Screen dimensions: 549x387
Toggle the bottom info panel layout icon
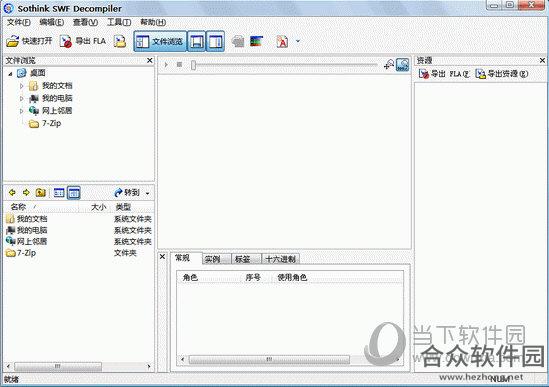tap(196, 42)
